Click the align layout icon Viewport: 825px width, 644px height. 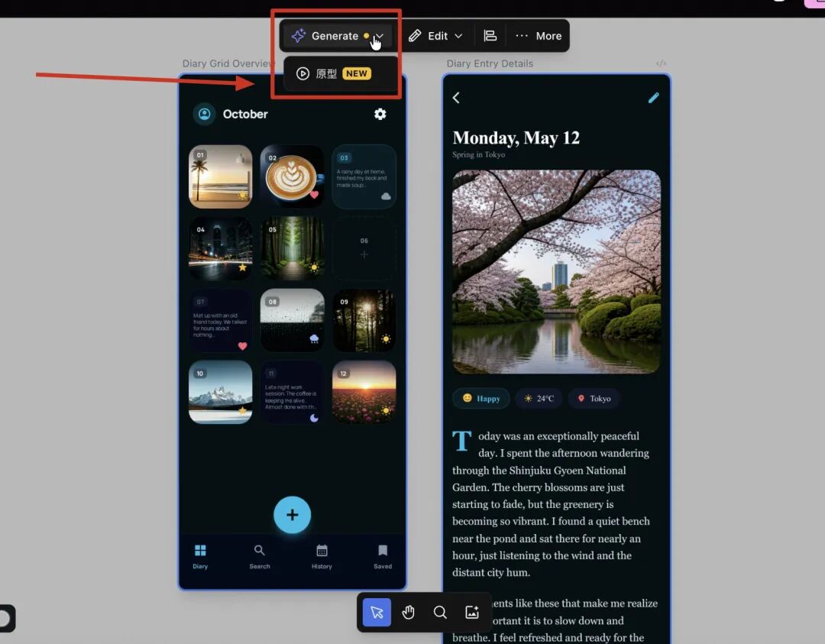click(490, 36)
